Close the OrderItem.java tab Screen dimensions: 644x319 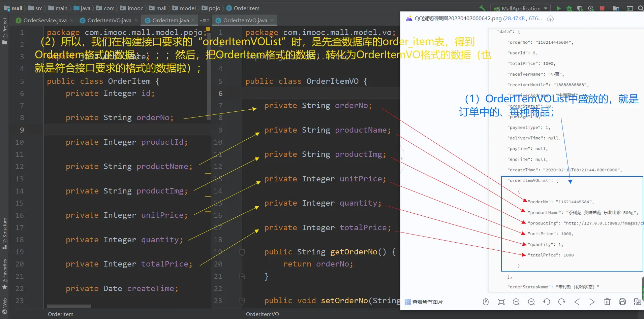tap(193, 21)
